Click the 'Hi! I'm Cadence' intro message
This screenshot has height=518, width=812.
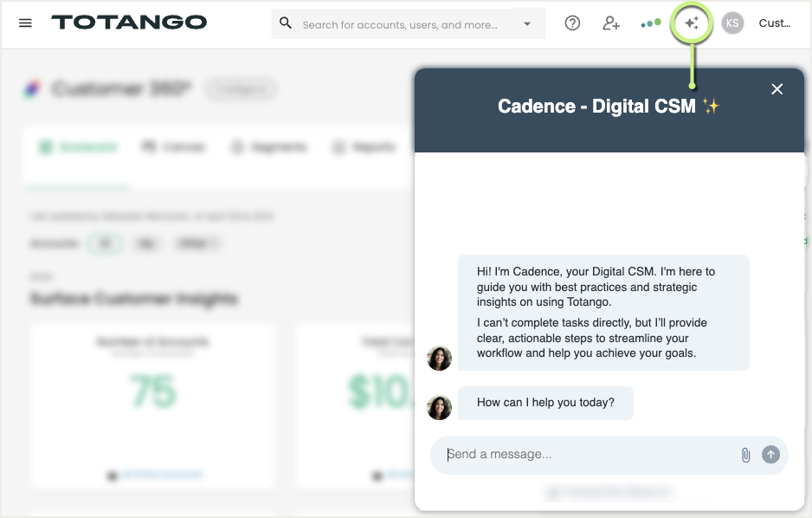603,313
